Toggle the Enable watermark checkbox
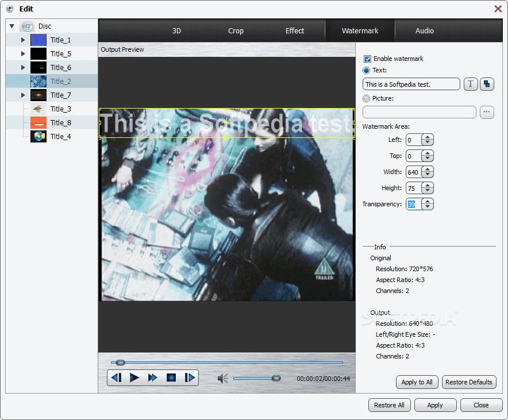Screen dimensions: 508x420 coord(367,59)
